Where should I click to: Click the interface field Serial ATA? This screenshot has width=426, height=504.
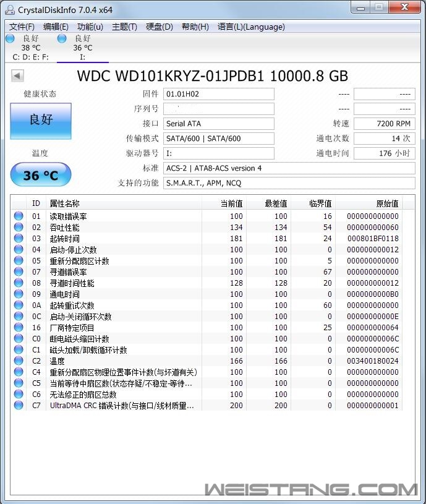219,124
